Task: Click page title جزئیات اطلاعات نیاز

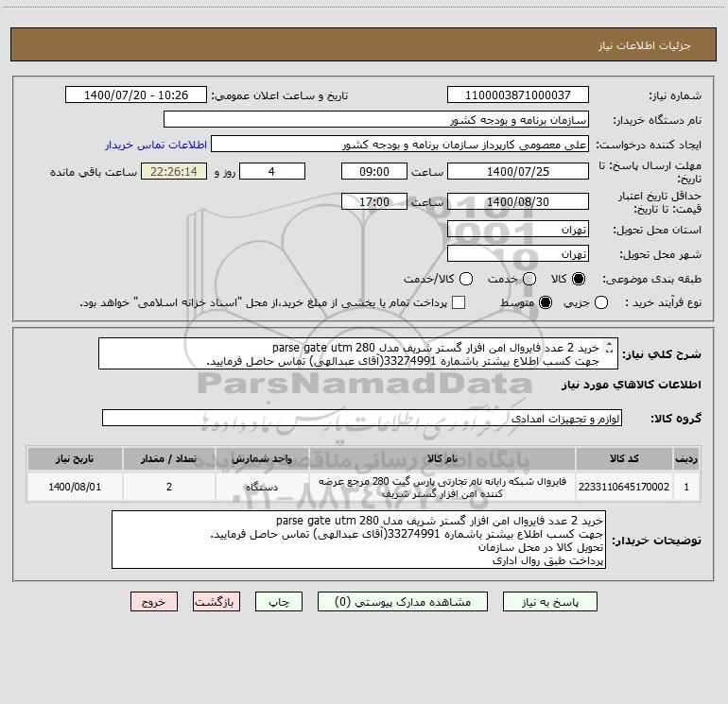Action: [x=644, y=45]
